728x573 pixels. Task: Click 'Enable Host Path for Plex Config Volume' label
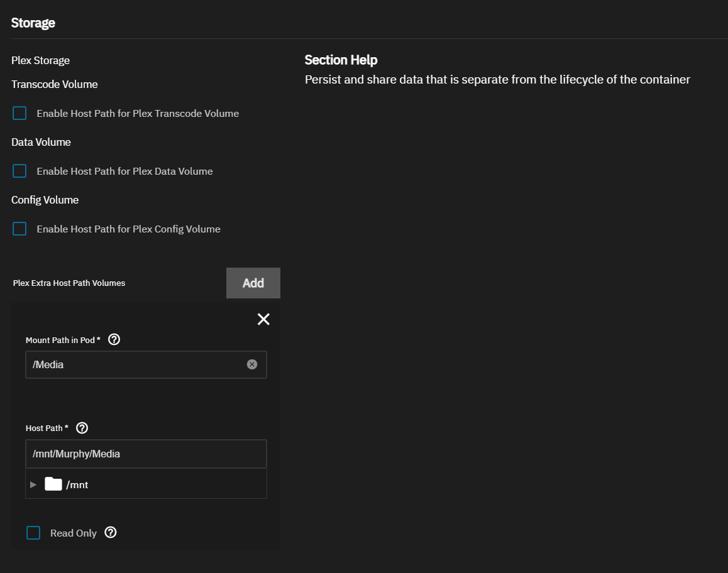pos(129,229)
